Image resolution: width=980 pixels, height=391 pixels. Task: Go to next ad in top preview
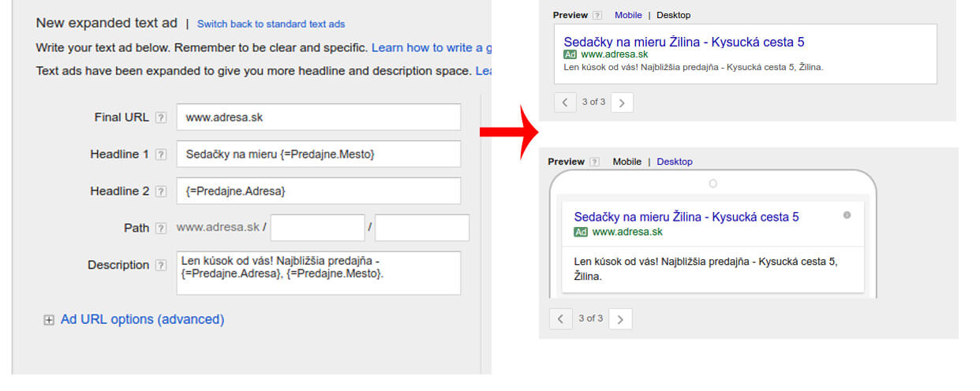click(x=622, y=102)
